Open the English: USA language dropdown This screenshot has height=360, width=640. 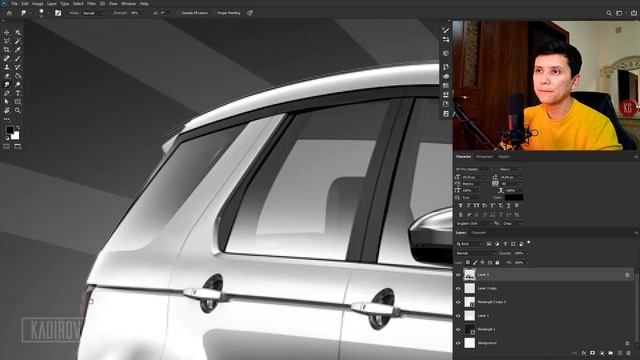click(473, 224)
